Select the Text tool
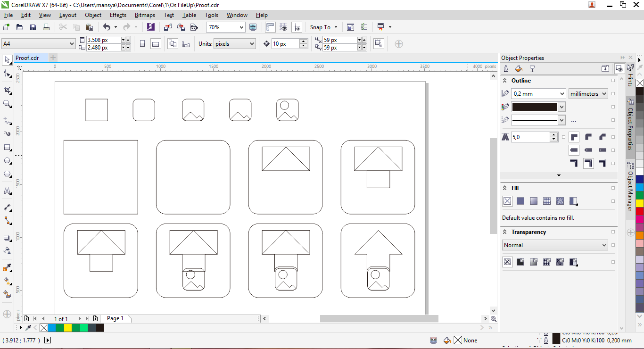The width and height of the screenshot is (644, 349). pyautogui.click(x=7, y=191)
